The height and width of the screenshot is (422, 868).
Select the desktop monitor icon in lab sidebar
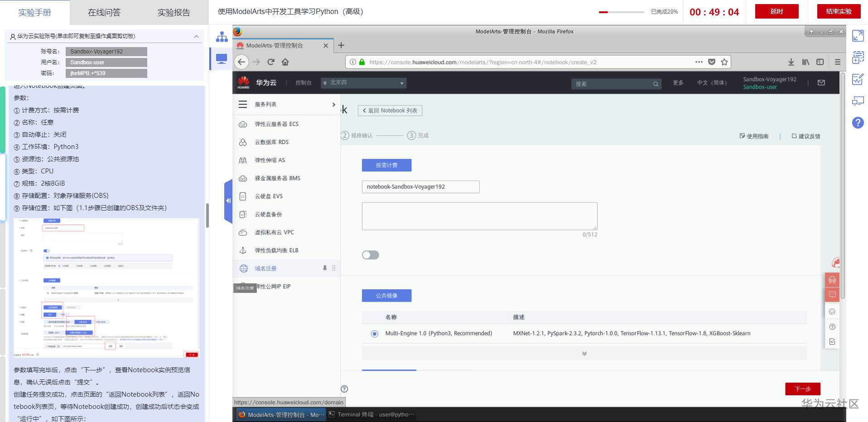[x=222, y=59]
